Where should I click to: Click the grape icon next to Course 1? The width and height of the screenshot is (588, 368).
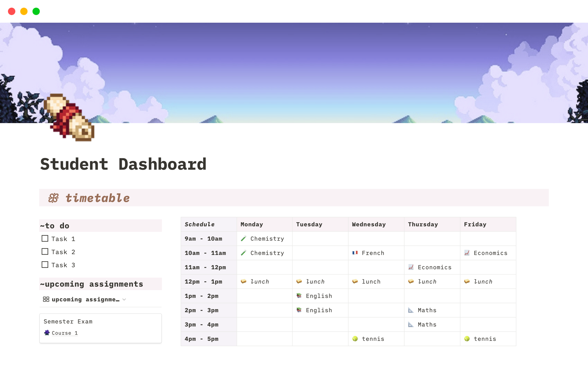pyautogui.click(x=47, y=333)
